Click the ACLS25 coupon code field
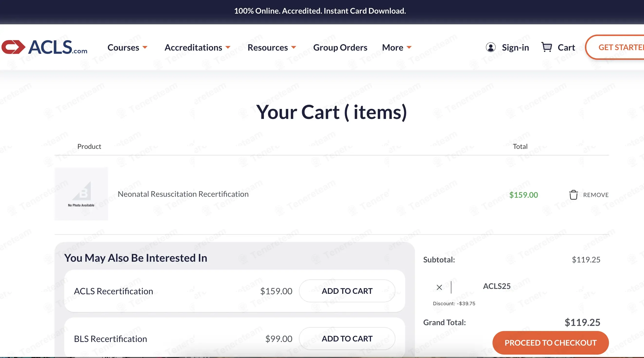 [525, 286]
